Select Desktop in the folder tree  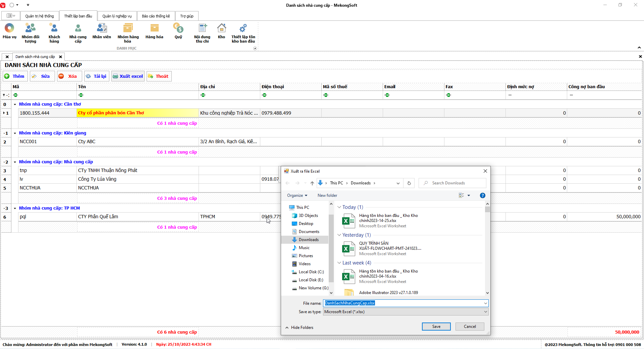306,224
